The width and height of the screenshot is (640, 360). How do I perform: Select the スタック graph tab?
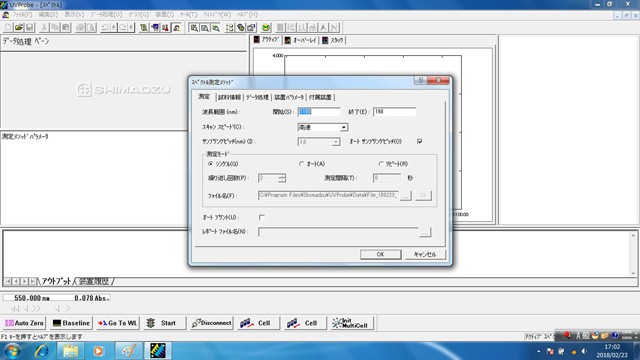point(333,40)
